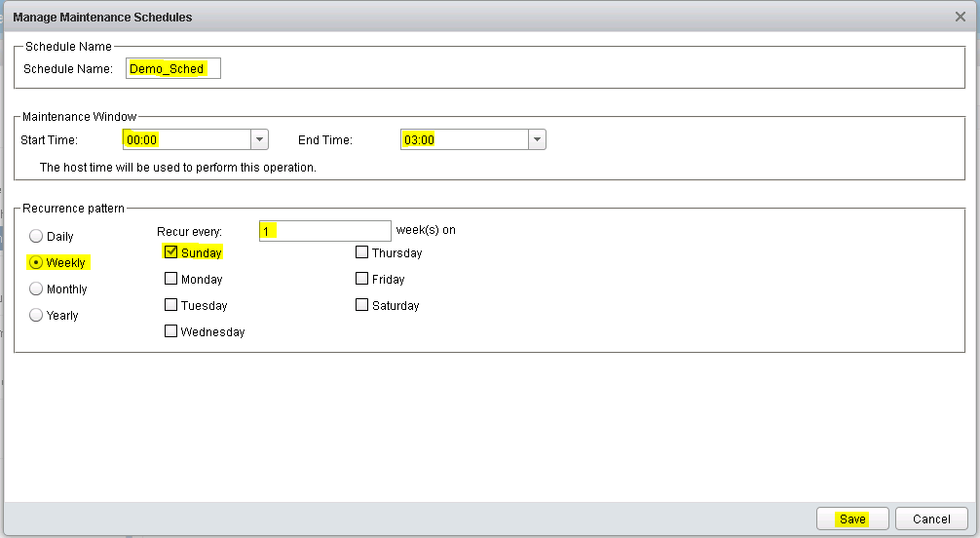Close the Manage Maintenance Schedules dialog

(x=960, y=17)
